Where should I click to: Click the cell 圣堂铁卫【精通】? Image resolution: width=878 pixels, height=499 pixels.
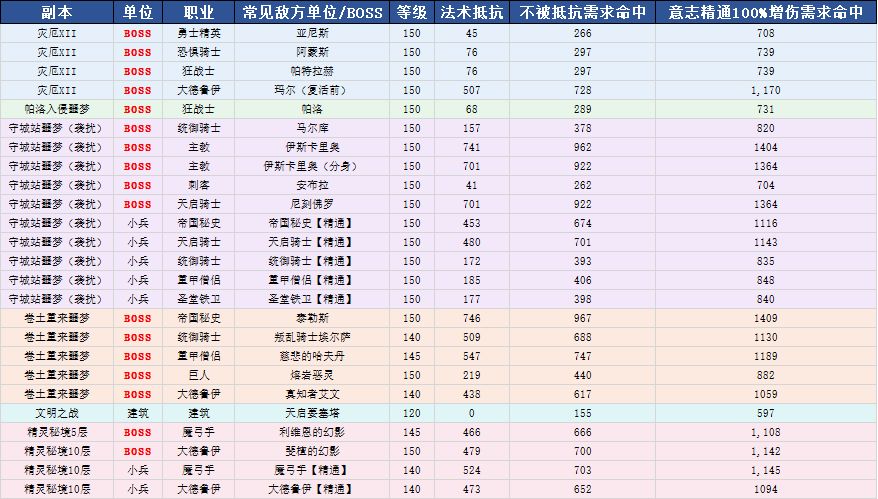point(312,300)
